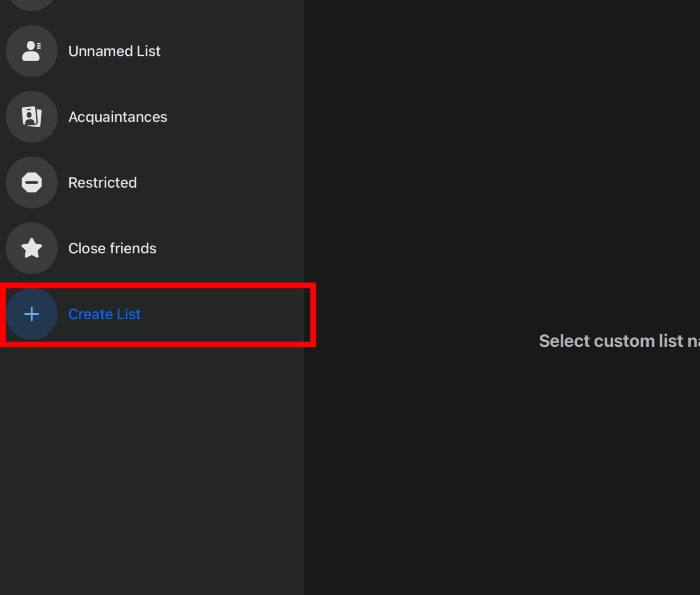The width and height of the screenshot is (700, 595).
Task: Click blank row space right of Acquaintances
Action: 233,117
